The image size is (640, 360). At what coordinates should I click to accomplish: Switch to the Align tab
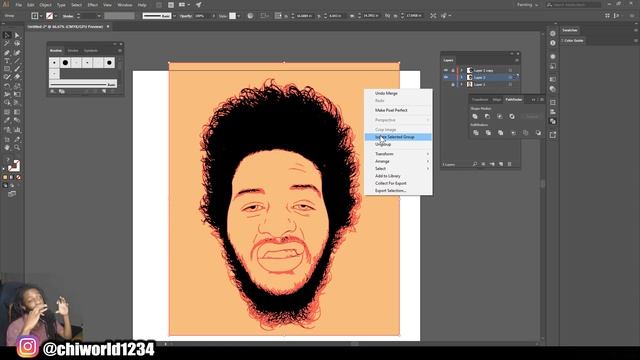[497, 100]
